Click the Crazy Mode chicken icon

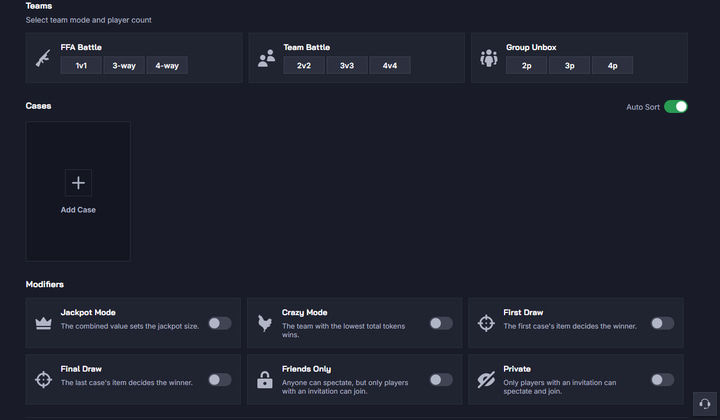[x=265, y=323]
